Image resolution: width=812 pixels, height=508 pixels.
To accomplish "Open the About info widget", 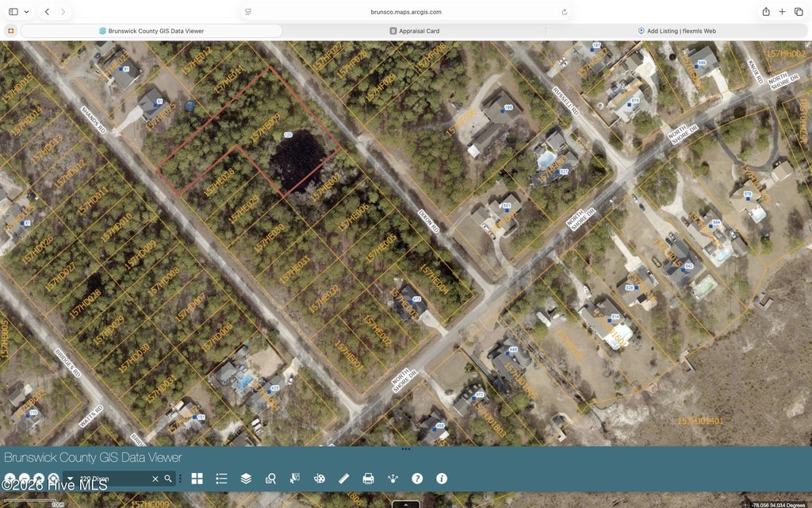I will tap(442, 479).
